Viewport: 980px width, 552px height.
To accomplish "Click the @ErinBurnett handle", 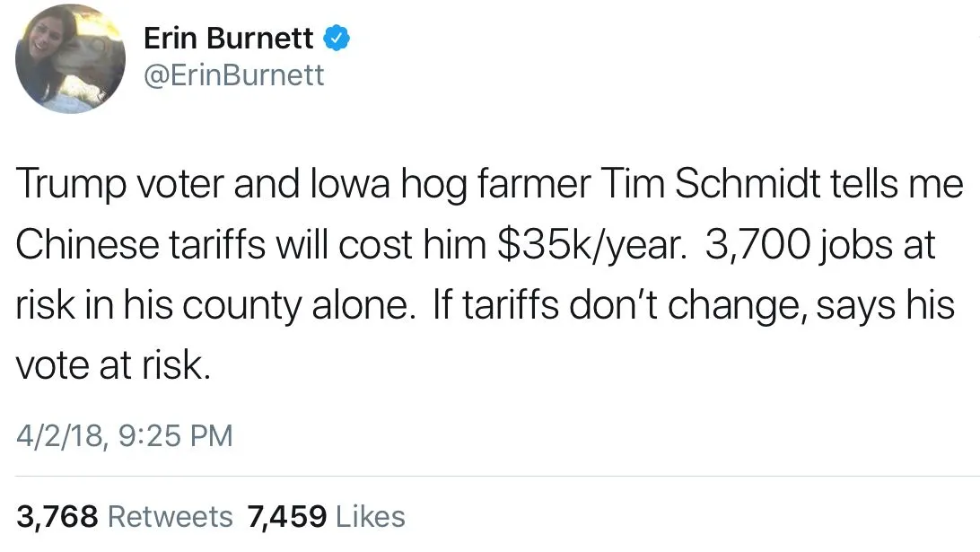I will tap(233, 75).
